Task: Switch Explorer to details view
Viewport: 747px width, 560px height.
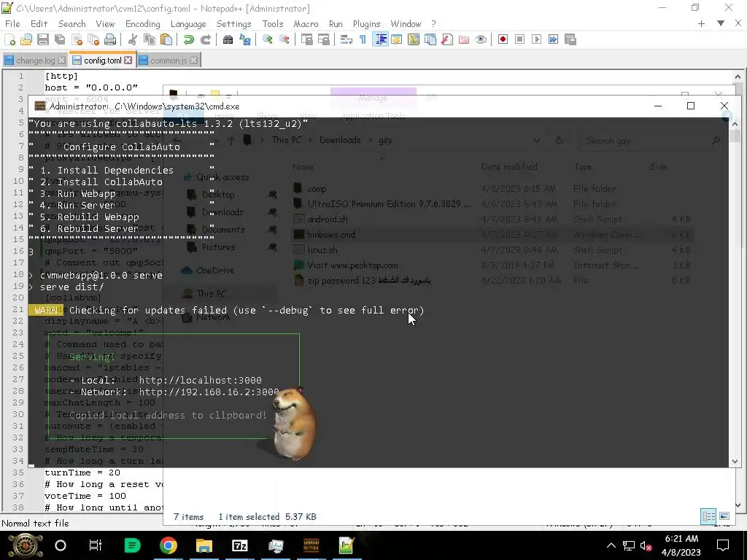Action: (x=708, y=516)
